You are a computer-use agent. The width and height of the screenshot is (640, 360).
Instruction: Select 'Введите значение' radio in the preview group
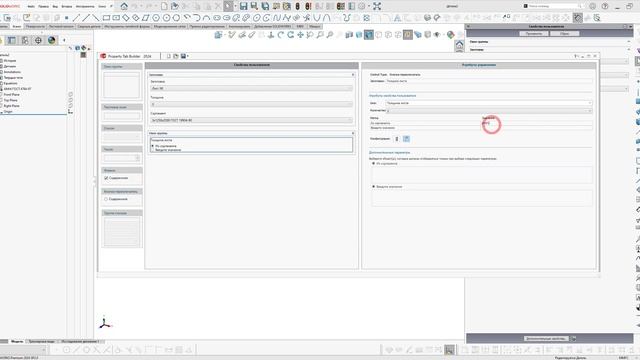[153, 150]
